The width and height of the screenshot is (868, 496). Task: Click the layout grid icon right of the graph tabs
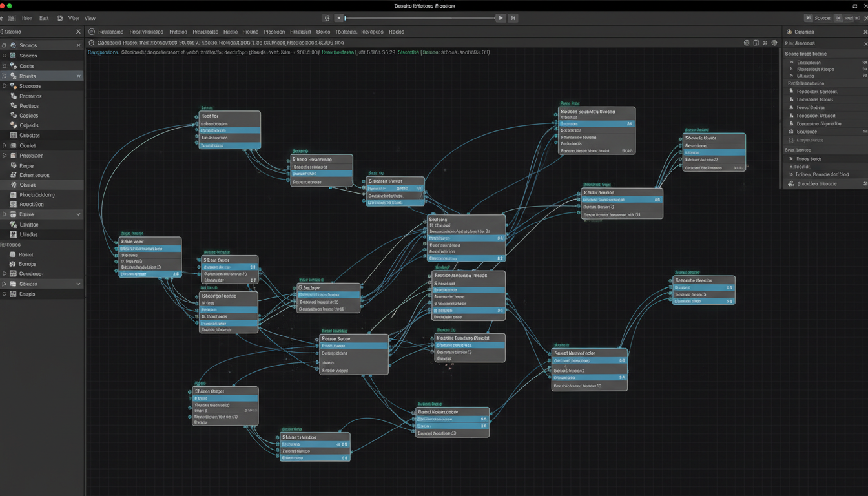tap(747, 43)
